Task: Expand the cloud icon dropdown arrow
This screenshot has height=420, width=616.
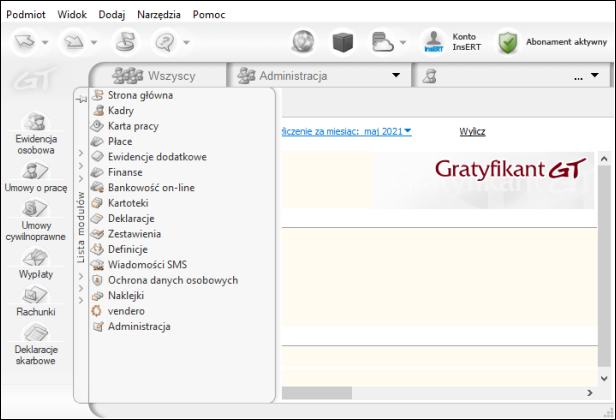Action: 403,42
